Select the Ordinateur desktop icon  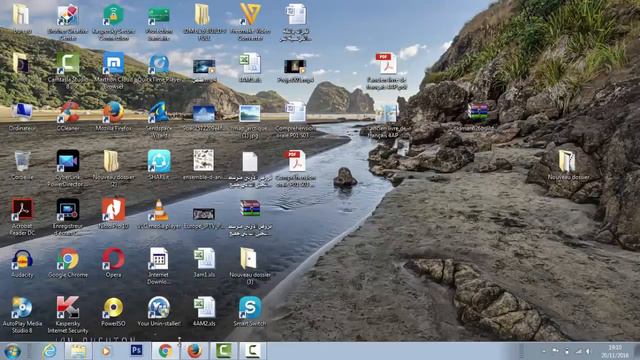22,112
